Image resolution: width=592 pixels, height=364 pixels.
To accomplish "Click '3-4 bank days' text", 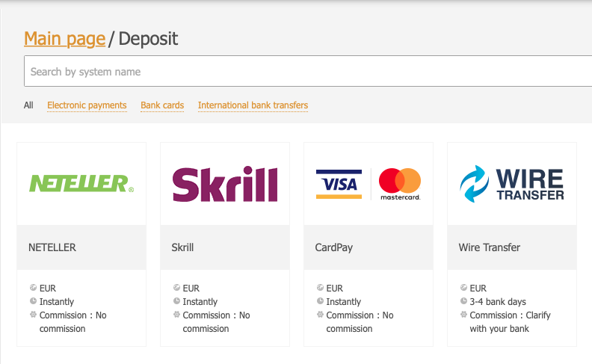I will (498, 302).
